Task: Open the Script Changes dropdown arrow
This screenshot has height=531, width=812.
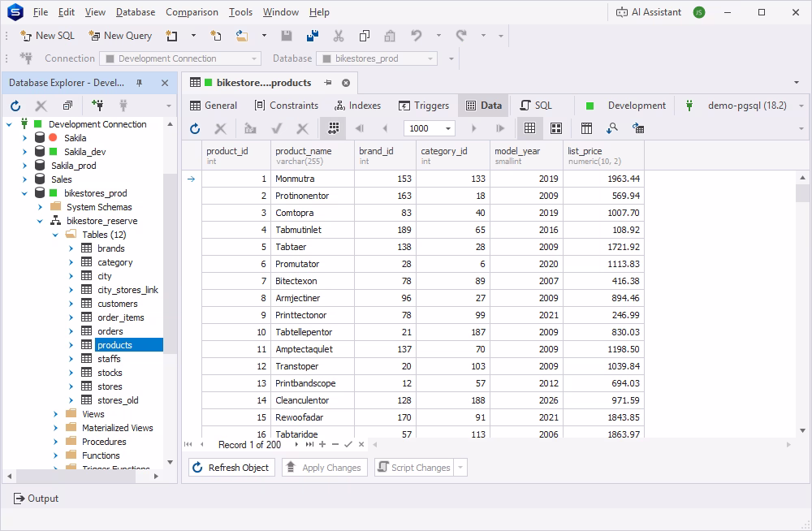Action: point(460,468)
